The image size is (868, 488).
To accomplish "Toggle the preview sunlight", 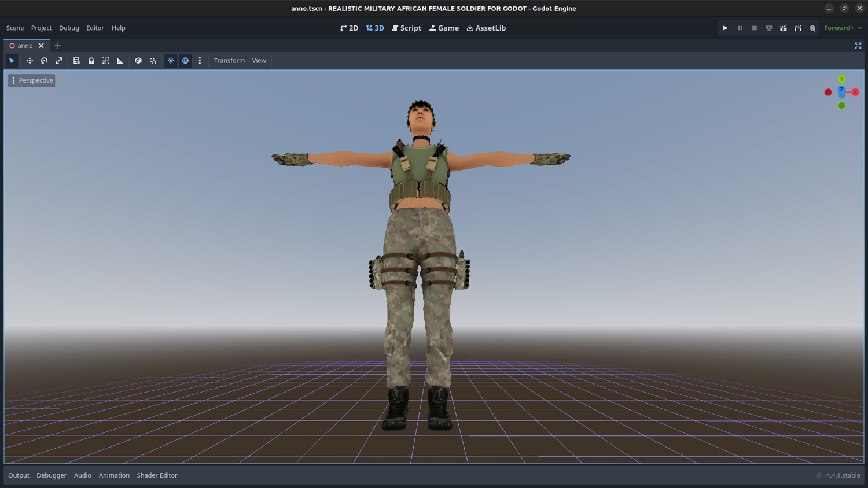I will tap(171, 61).
